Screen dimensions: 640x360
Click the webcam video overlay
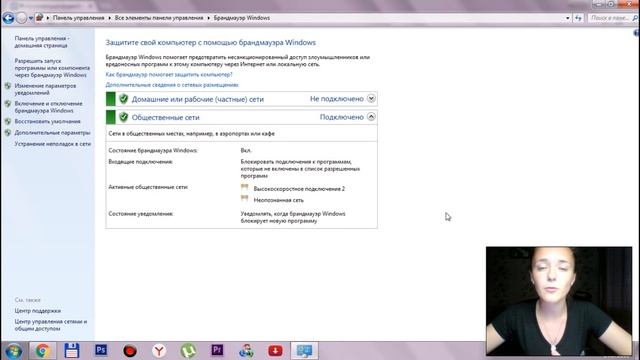(559, 301)
